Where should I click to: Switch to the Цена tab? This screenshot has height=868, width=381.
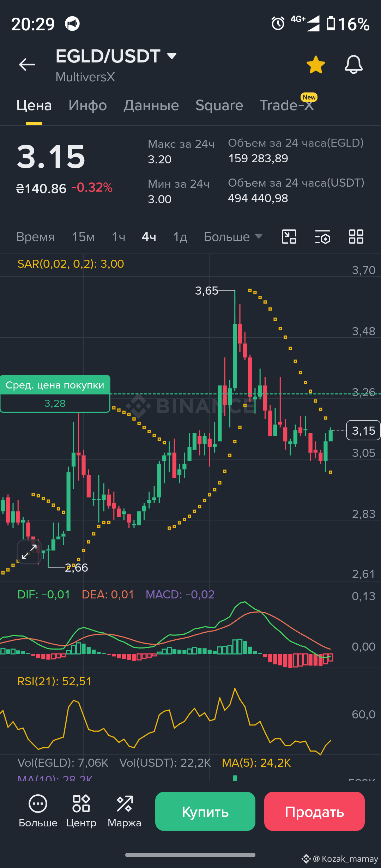34,105
